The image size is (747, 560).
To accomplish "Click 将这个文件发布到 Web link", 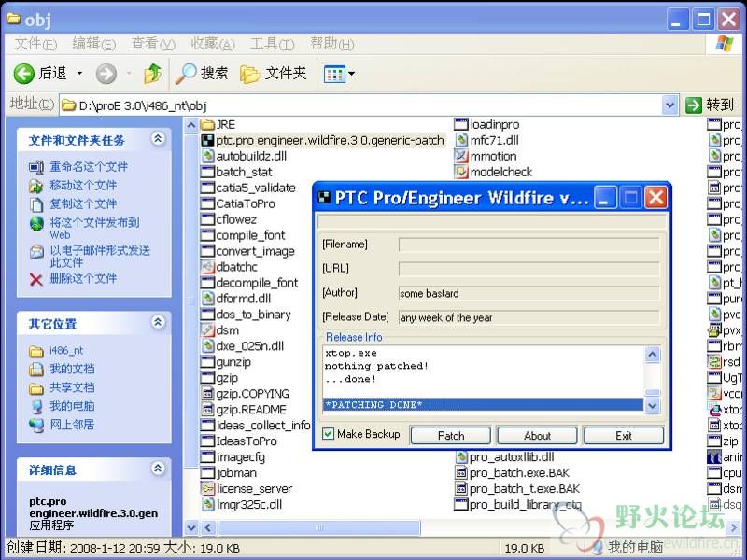I will 94,228.
